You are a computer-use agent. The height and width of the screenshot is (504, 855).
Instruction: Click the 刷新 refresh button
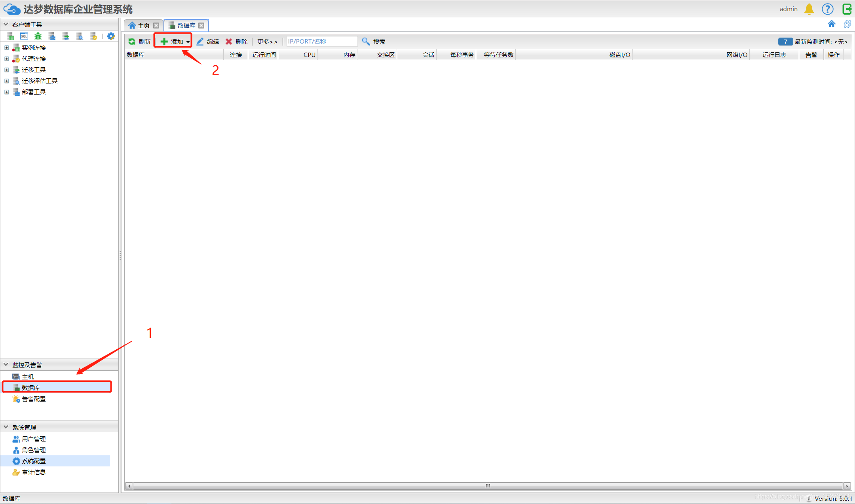click(x=140, y=42)
